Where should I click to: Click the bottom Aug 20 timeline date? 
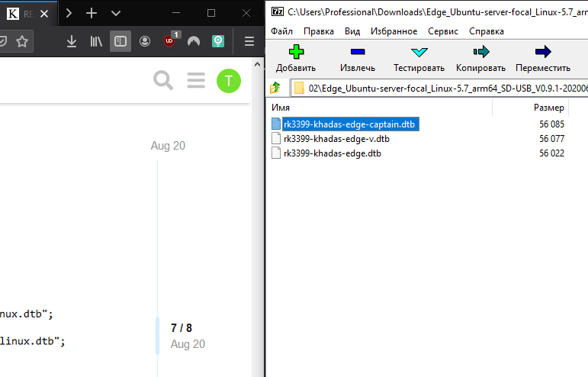click(188, 344)
